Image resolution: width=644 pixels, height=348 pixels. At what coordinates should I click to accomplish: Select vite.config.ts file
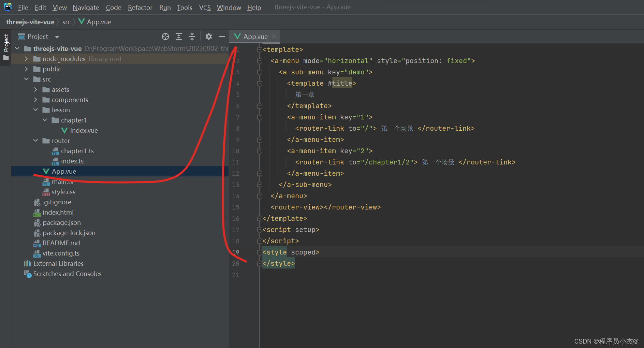pos(61,253)
